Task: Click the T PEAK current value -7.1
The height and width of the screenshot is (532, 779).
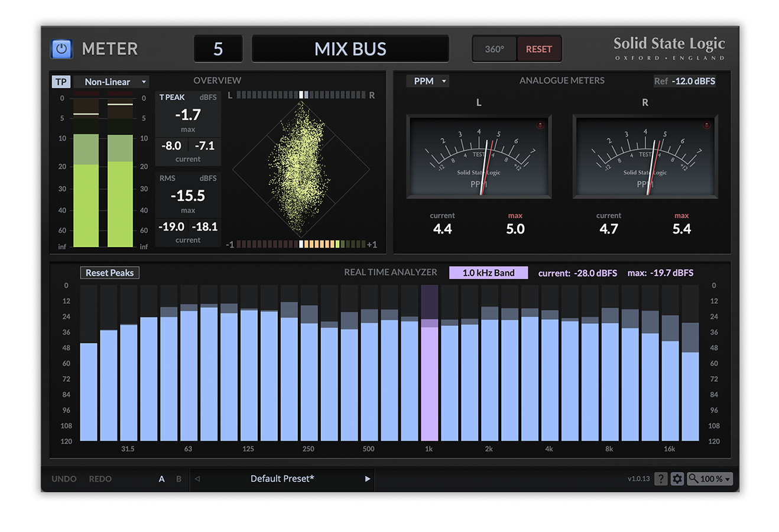Action: pos(205,146)
